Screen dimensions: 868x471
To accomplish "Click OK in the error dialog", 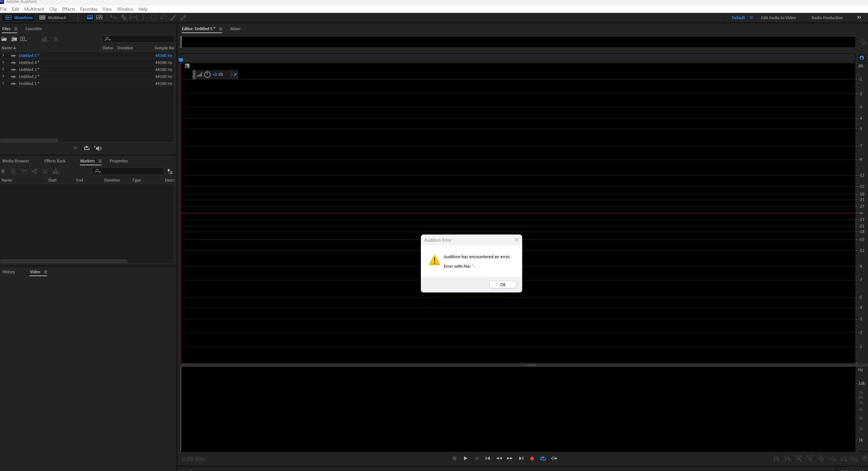I will [502, 285].
